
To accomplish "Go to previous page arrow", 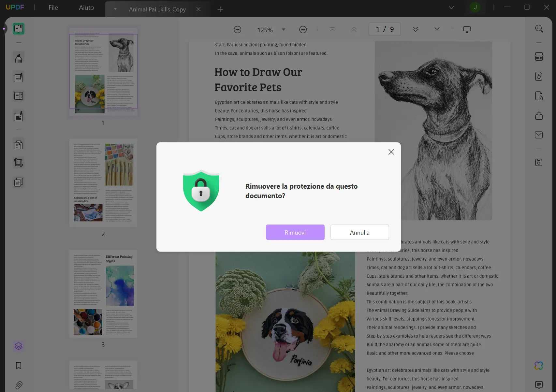I will (354, 29).
